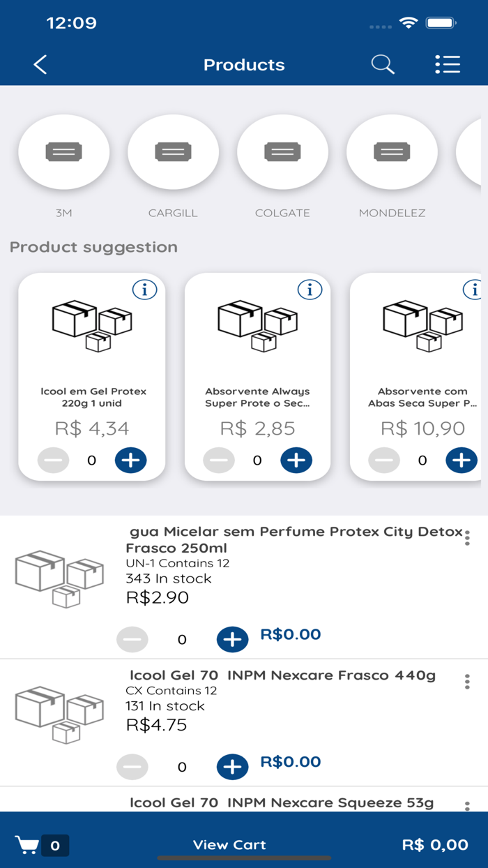The width and height of the screenshot is (488, 868).
Task: Increase Absorvente com Abas Seca quantity
Action: tap(462, 461)
